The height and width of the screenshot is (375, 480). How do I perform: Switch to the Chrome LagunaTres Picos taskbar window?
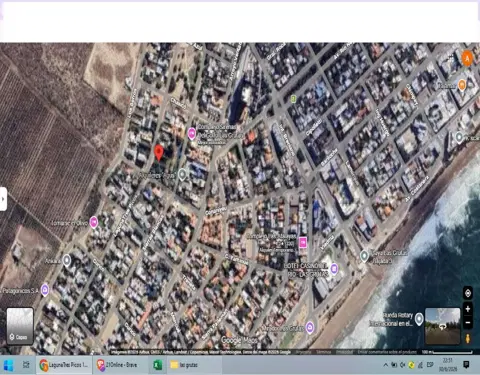coord(64,365)
